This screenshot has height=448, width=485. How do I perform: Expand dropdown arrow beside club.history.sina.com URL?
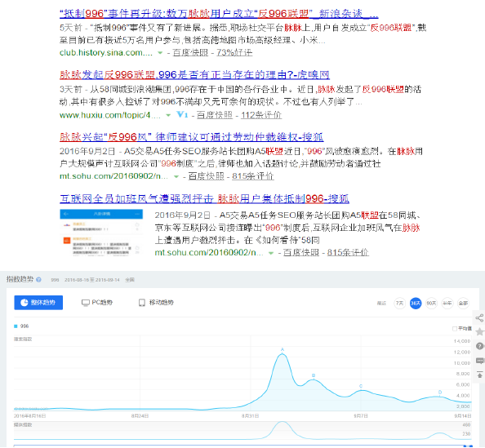click(160, 53)
